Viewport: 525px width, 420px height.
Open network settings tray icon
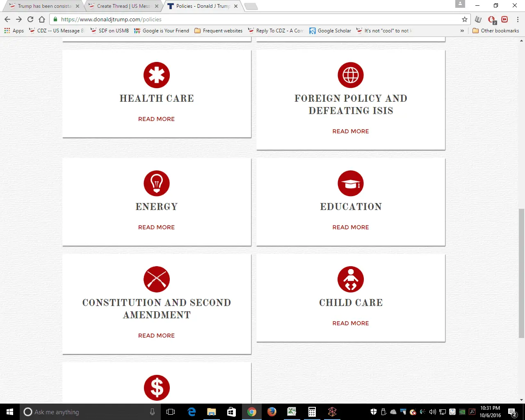coord(443,412)
